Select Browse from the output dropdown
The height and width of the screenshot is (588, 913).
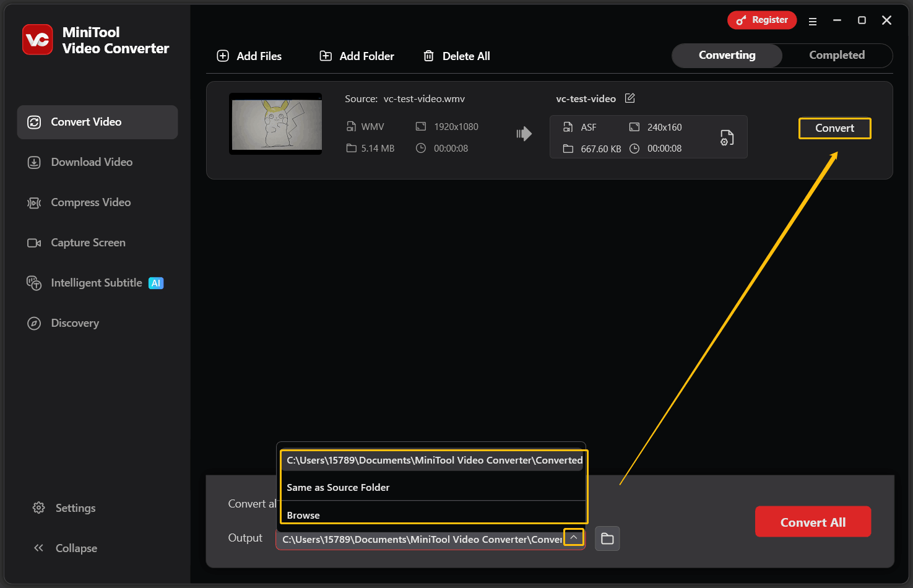(x=303, y=514)
